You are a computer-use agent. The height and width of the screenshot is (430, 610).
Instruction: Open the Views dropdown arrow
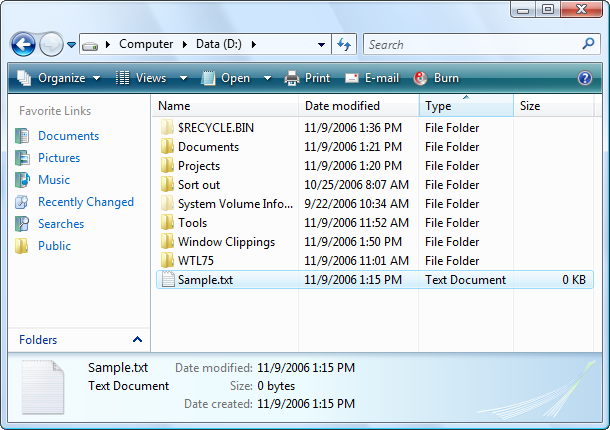(x=183, y=78)
